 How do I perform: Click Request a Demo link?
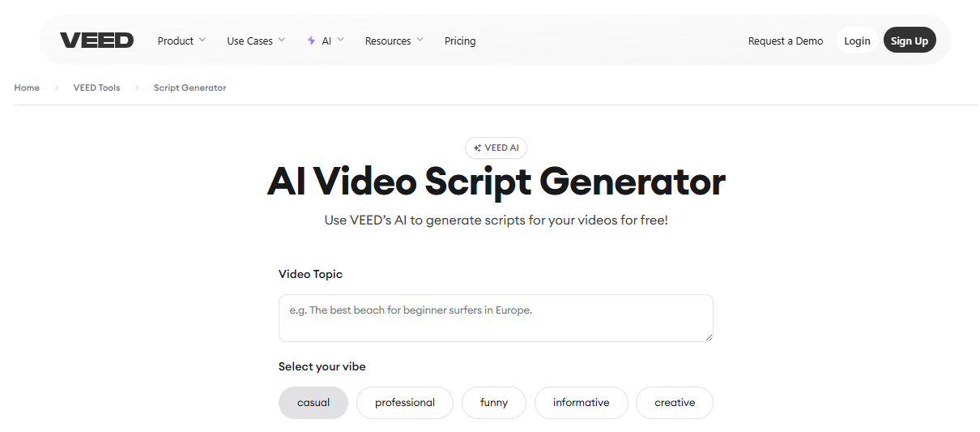pyautogui.click(x=786, y=41)
